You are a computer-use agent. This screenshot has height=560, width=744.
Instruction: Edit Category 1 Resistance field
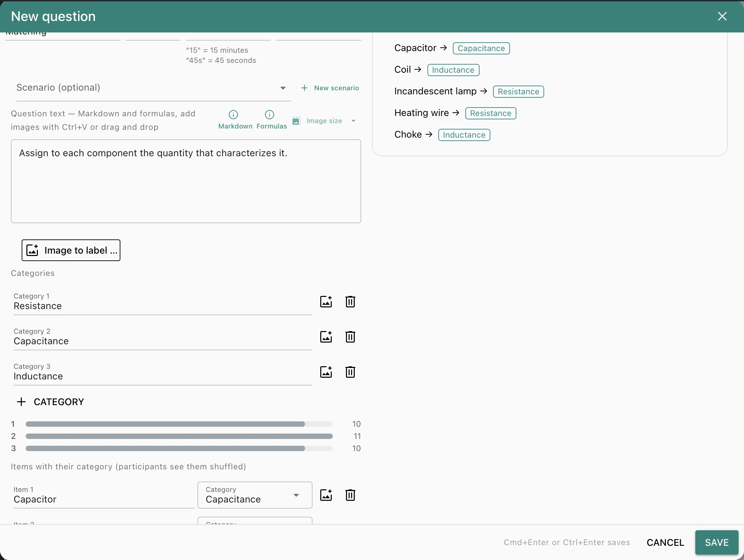(163, 303)
